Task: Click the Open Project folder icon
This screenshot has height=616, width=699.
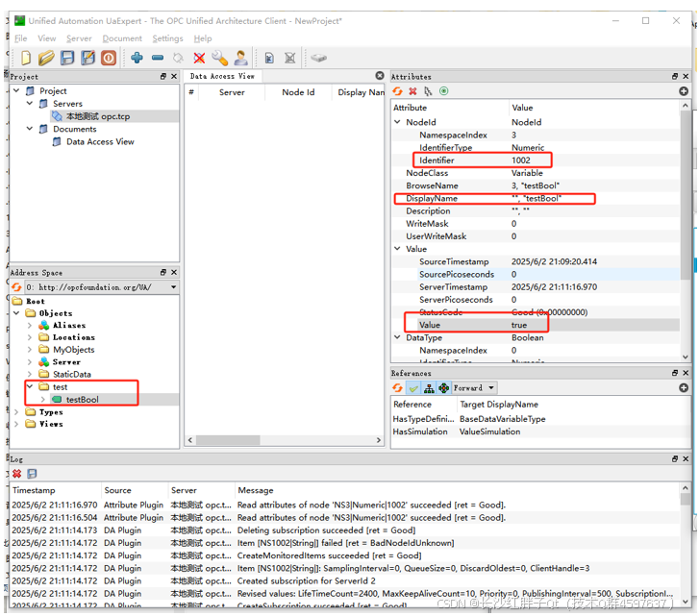Action: click(46, 59)
